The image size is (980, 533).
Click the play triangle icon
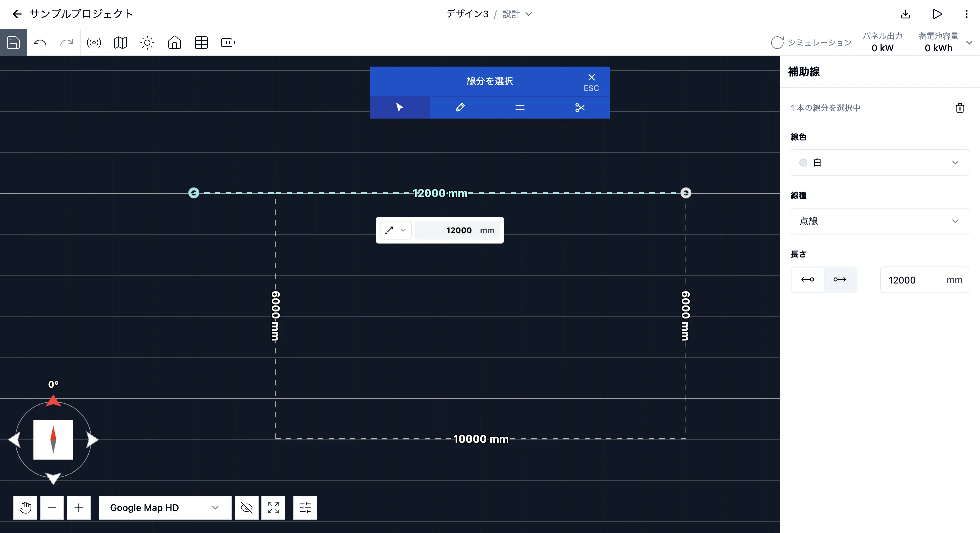(x=937, y=14)
